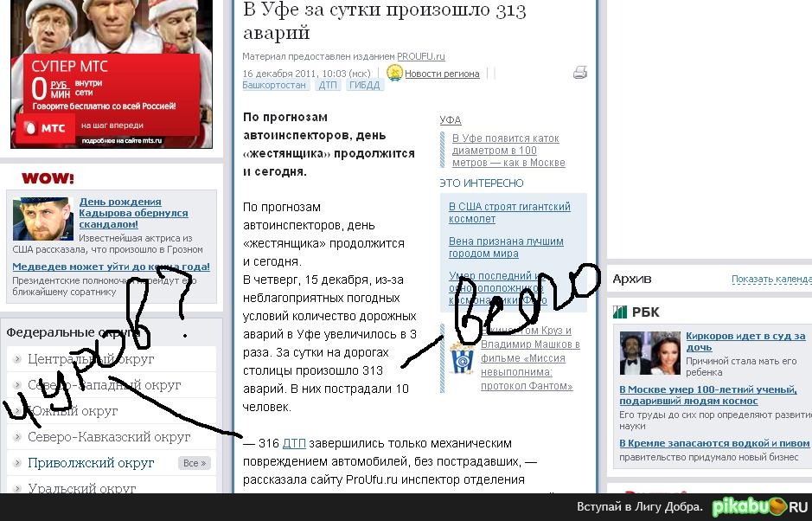This screenshot has width=812, height=521.
Task: Select the Башкортостан tag
Action: pyautogui.click(x=273, y=85)
